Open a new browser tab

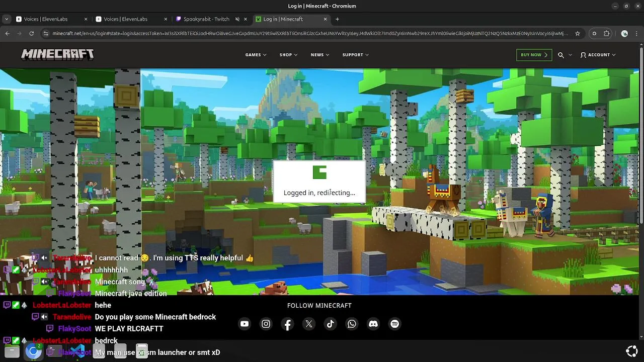coord(337,19)
